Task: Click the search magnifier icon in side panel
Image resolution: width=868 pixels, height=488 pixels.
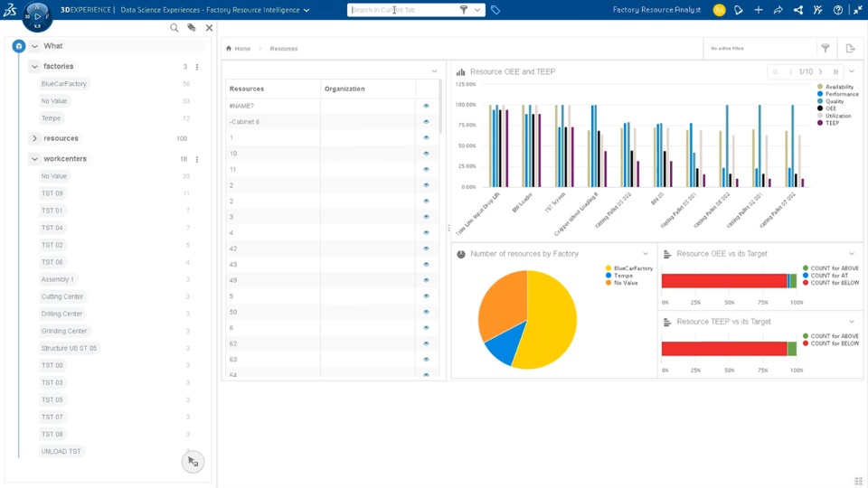Action: pos(175,28)
